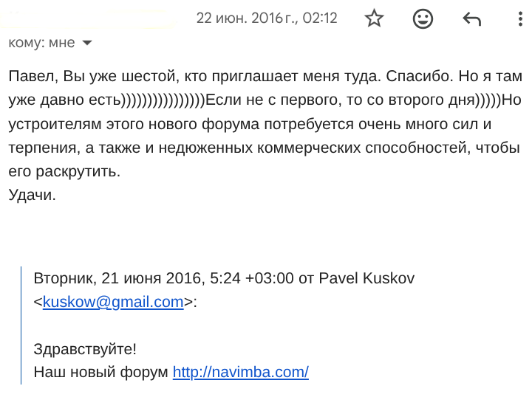This screenshot has width=532, height=400.
Task: Click the timestamp 22 июн. 2016 г., 02:12
Action: 267,18
